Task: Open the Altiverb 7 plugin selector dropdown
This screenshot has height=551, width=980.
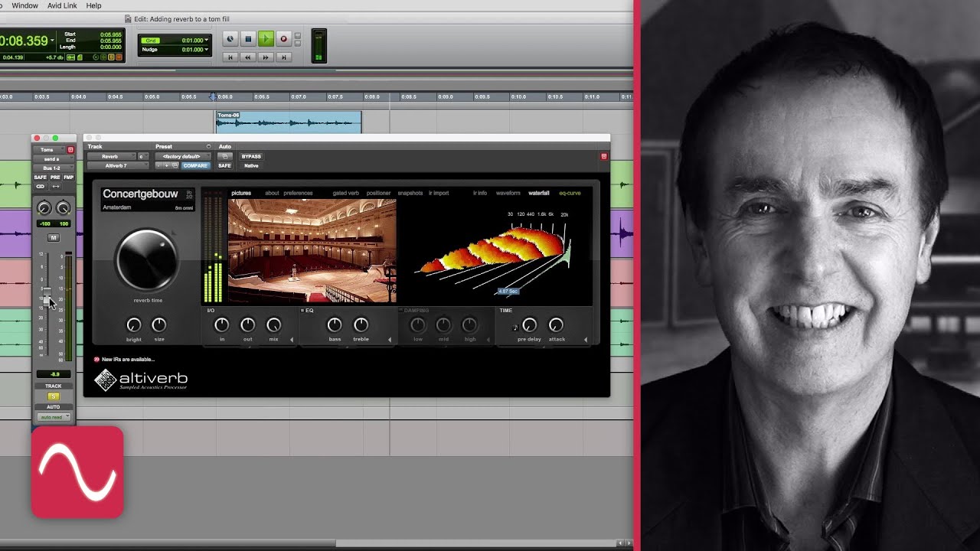Action: pyautogui.click(x=117, y=165)
